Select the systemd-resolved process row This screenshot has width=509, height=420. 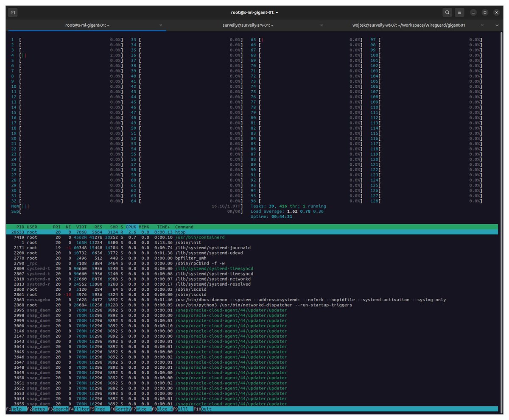pos(252,284)
